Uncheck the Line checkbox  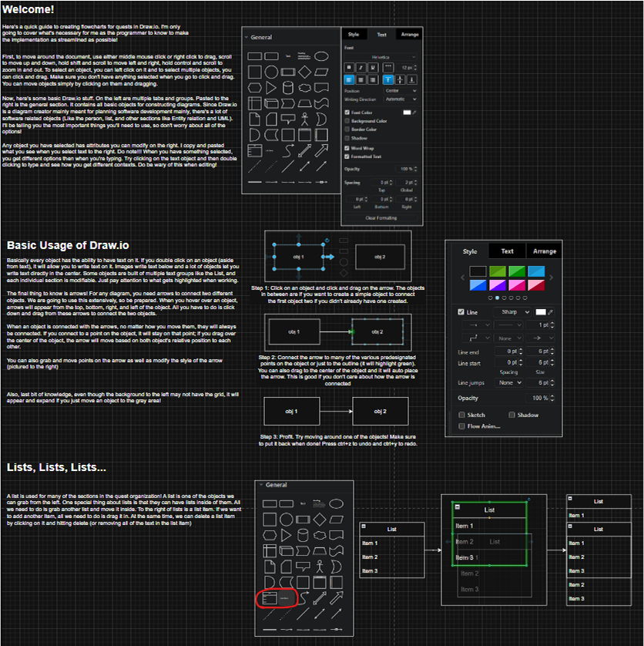[461, 312]
